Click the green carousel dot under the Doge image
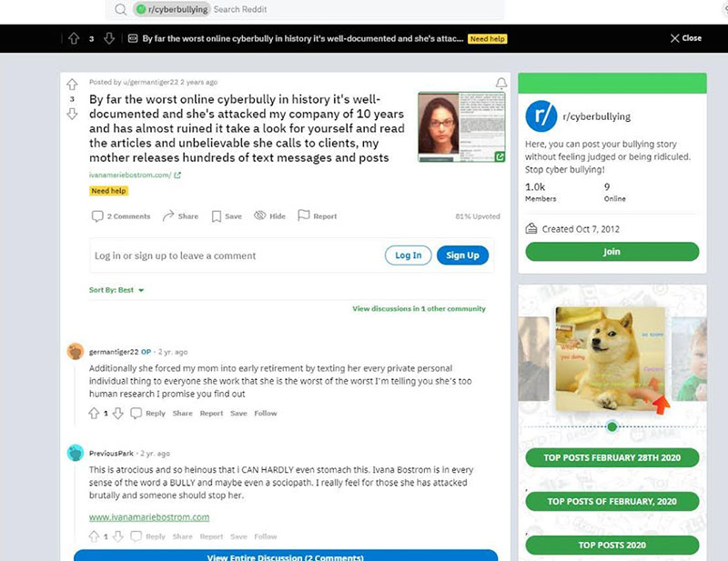Image resolution: width=728 pixels, height=561 pixels. pyautogui.click(x=612, y=426)
